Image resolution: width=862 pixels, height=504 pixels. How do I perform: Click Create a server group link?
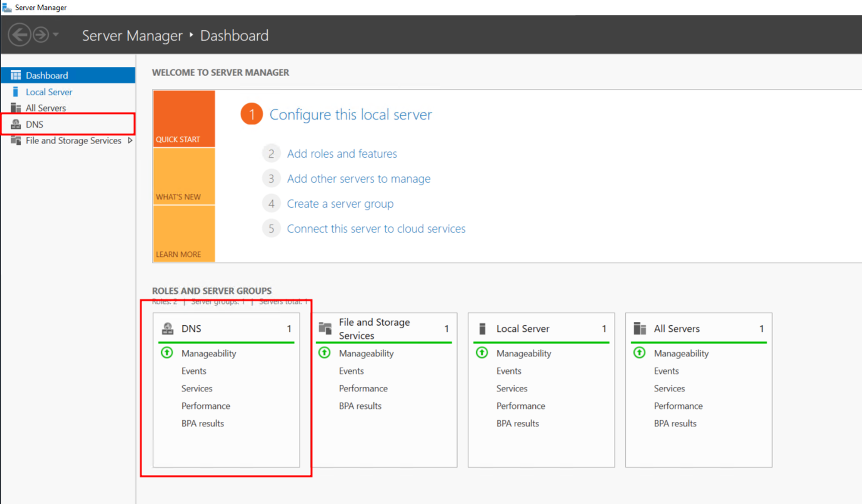340,204
